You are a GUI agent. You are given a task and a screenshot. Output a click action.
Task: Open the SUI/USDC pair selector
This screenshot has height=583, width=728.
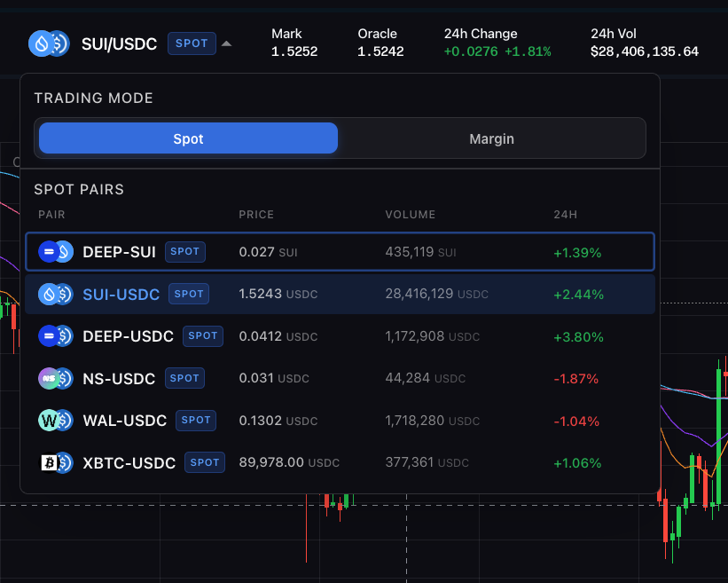tap(119, 43)
